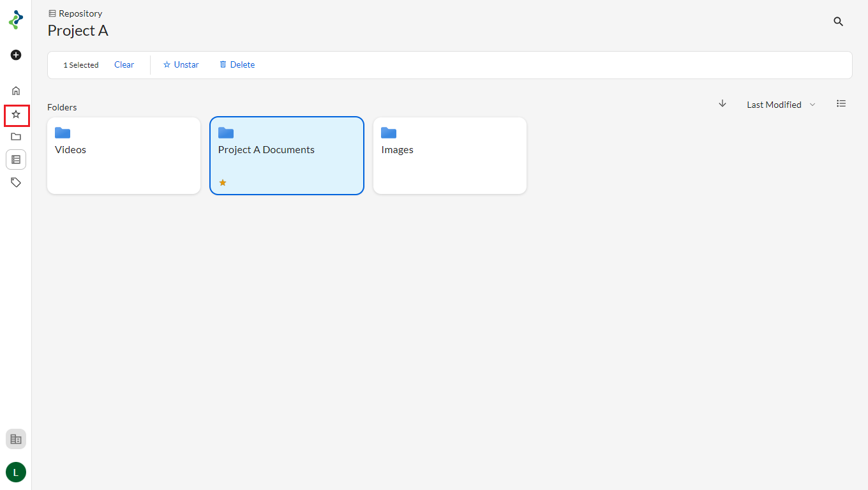Click Clear to deselect items
The image size is (868, 490).
coord(124,64)
